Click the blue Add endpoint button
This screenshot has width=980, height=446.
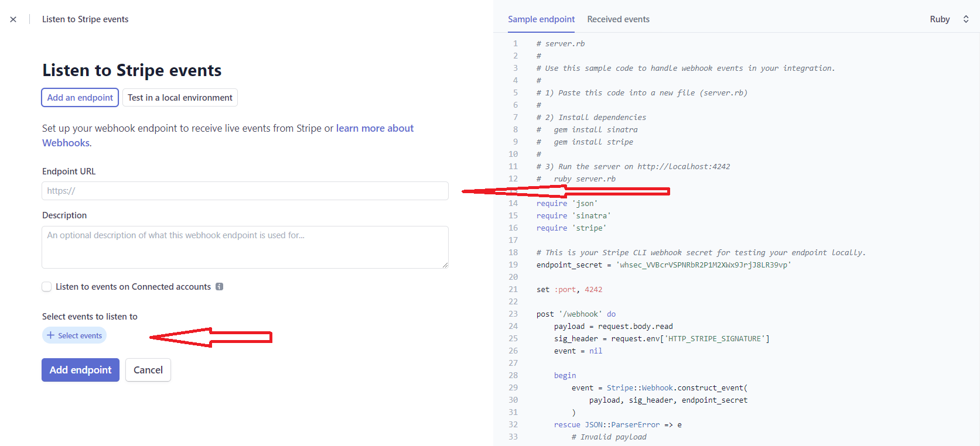[x=80, y=370]
